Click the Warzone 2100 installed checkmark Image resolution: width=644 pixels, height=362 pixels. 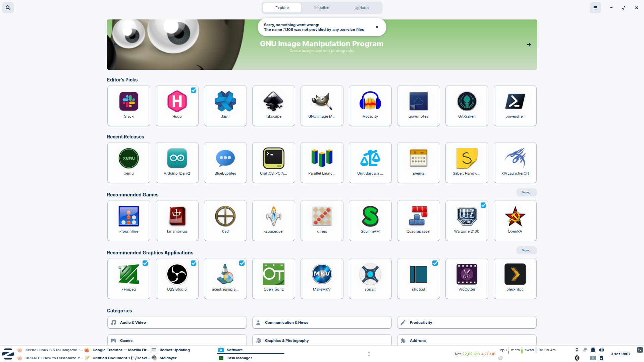coord(483,205)
